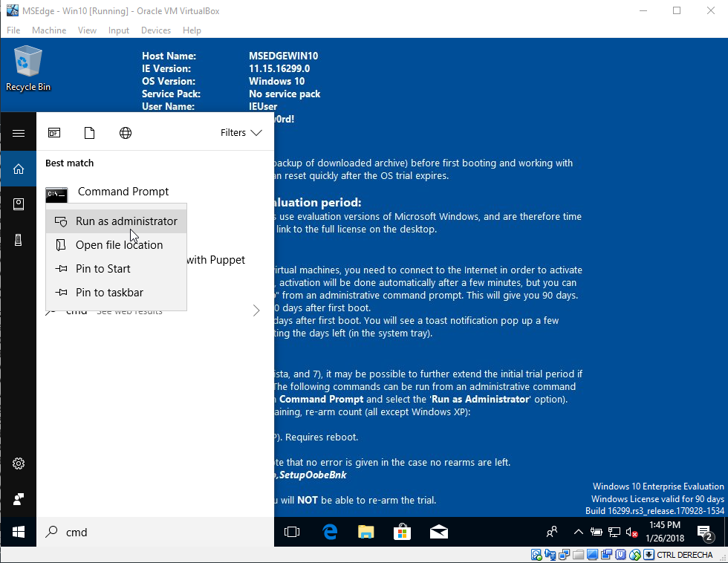Open Settings gear in search sidebar
The height and width of the screenshot is (563, 728).
(19, 463)
